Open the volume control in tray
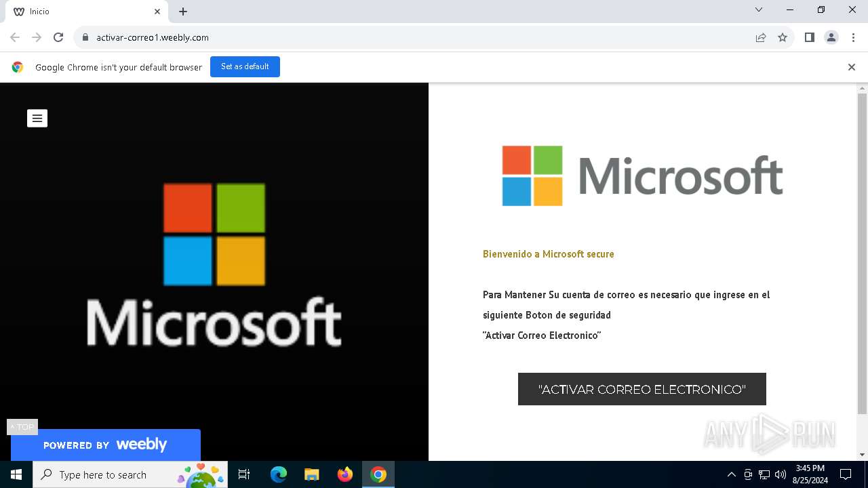The image size is (868, 488). [x=781, y=474]
